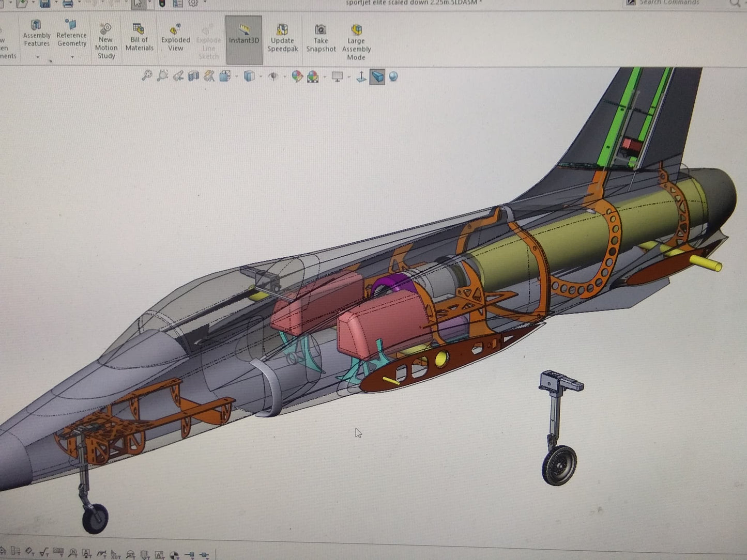Toggle the Instant3D button
Image resolution: width=747 pixels, height=560 pixels.
243,39
